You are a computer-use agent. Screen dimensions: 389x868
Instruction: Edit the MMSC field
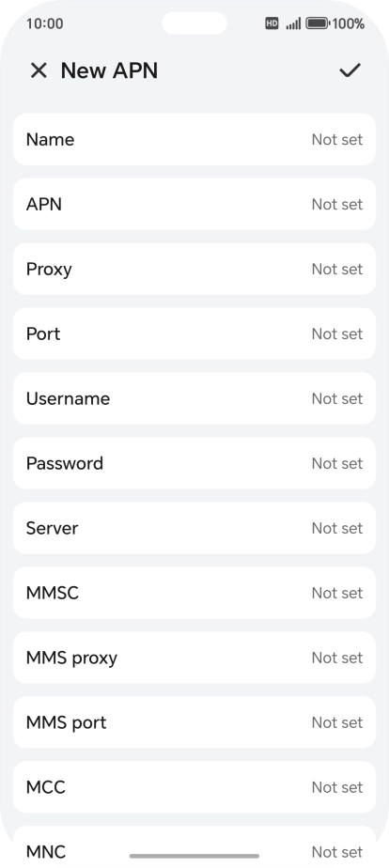point(194,593)
